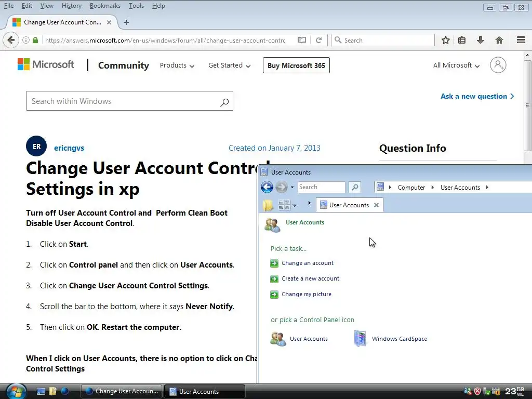
Task: Open the Windows CardSpace icon
Action: (x=360, y=338)
